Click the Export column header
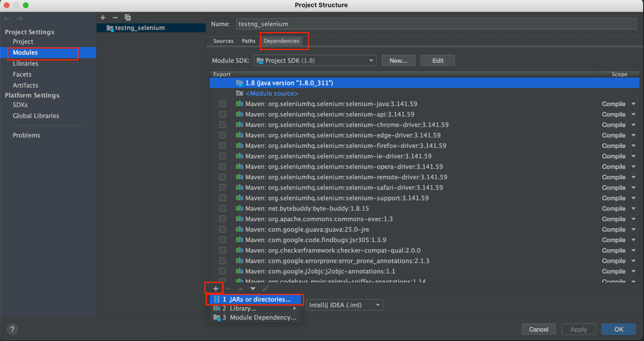Screen dimensions: 644x341 [x=222, y=74]
